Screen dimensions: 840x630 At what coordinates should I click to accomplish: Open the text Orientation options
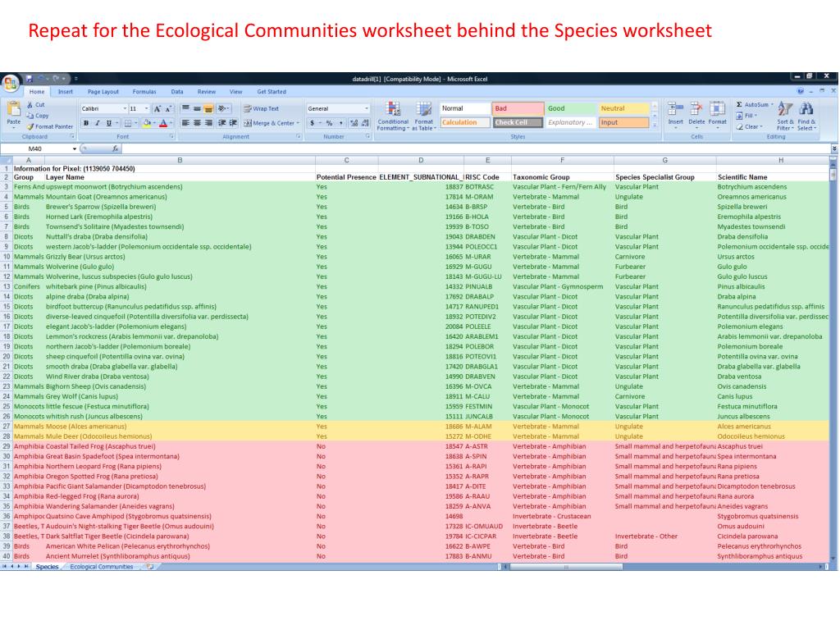[223, 109]
